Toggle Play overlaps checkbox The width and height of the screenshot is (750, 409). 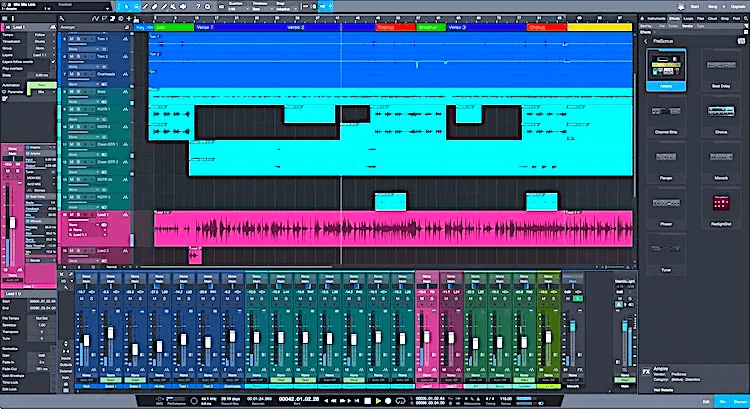(x=53, y=68)
